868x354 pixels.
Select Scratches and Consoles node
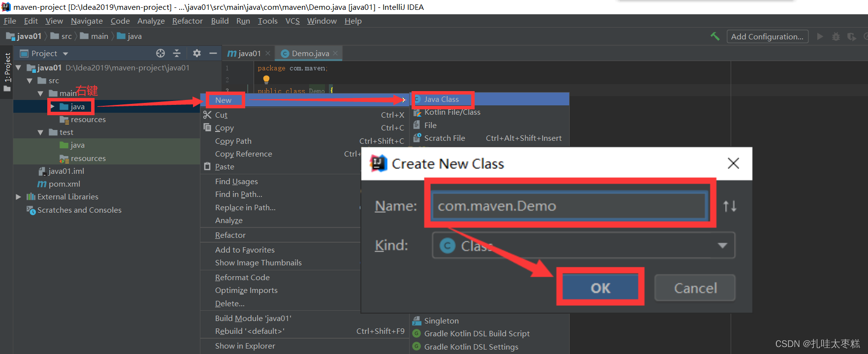pyautogui.click(x=74, y=210)
